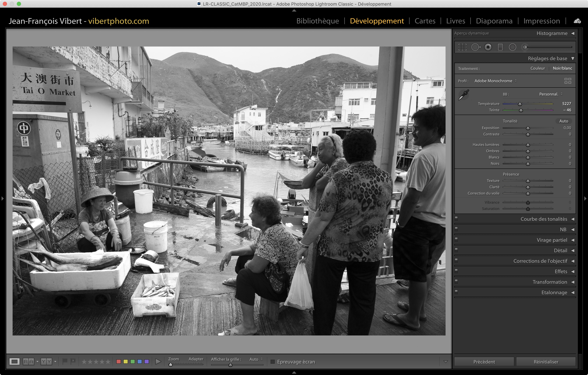
Task: Click the cloud sync status icon
Action: 577,21
